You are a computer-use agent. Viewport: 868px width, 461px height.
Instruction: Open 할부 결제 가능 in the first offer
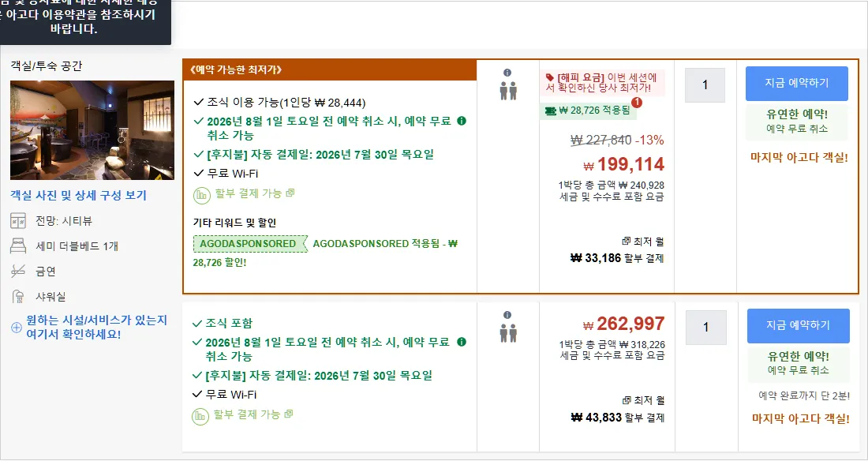click(255, 193)
